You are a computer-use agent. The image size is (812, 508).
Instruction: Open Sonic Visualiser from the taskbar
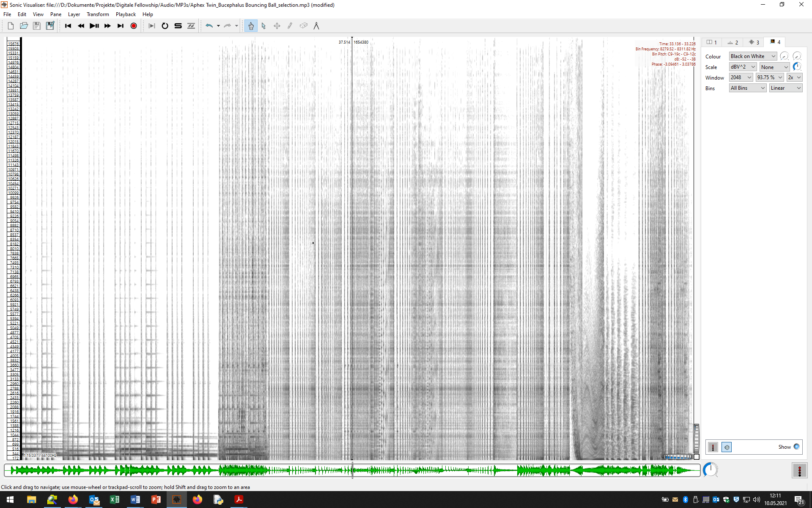tap(177, 500)
